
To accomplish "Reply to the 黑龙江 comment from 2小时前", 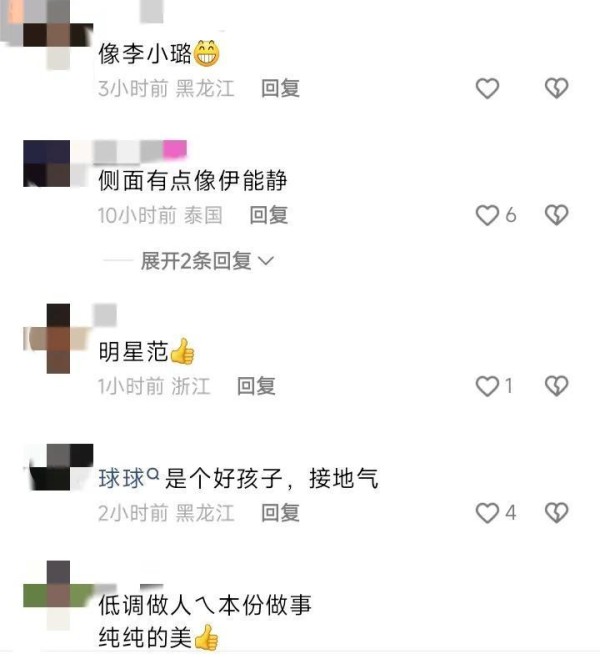I will click(x=280, y=513).
